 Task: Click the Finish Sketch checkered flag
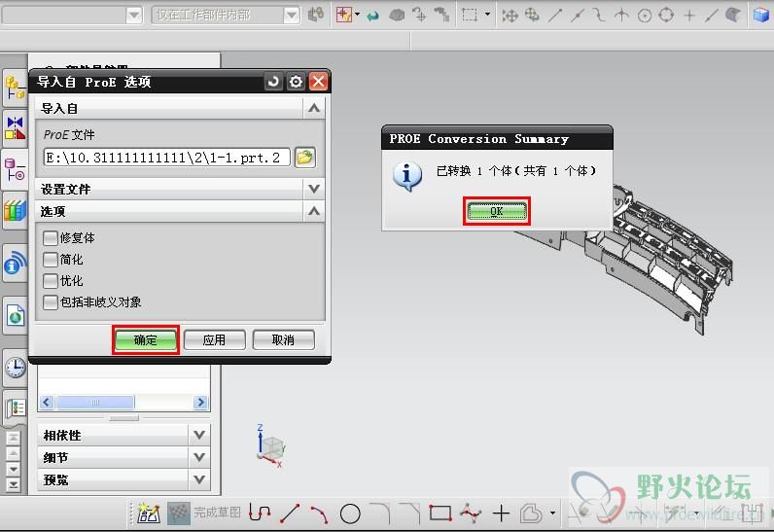click(179, 514)
